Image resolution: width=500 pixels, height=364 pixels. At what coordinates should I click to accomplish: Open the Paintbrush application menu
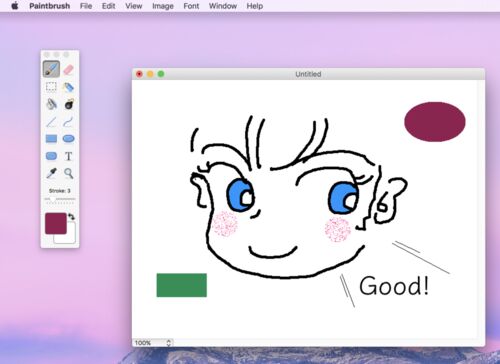[x=50, y=6]
